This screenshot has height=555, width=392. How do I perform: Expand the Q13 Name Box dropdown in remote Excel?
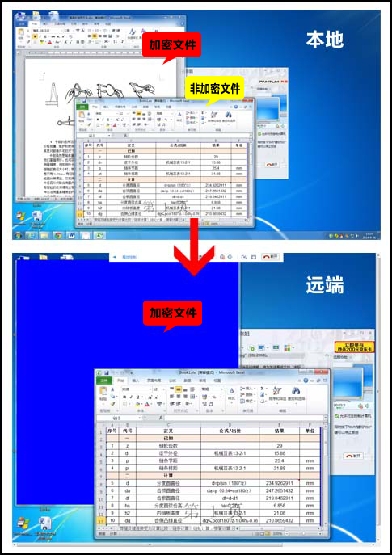pos(140,418)
